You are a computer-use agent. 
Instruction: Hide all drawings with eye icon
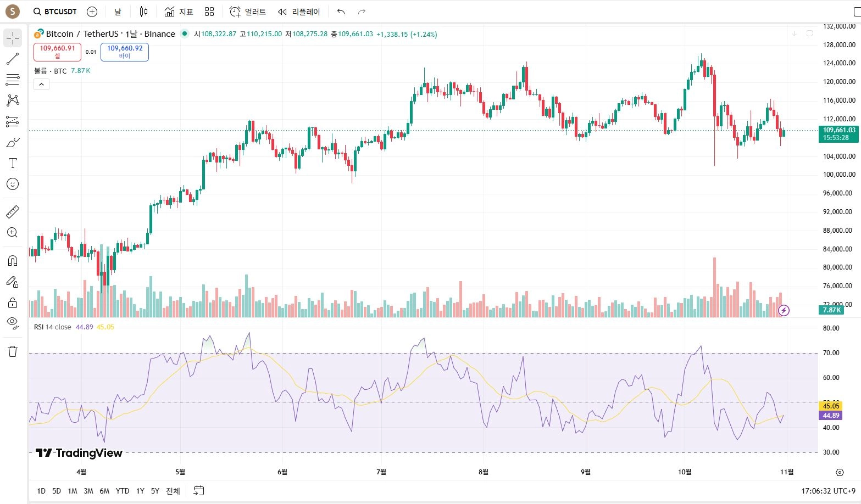point(13,323)
